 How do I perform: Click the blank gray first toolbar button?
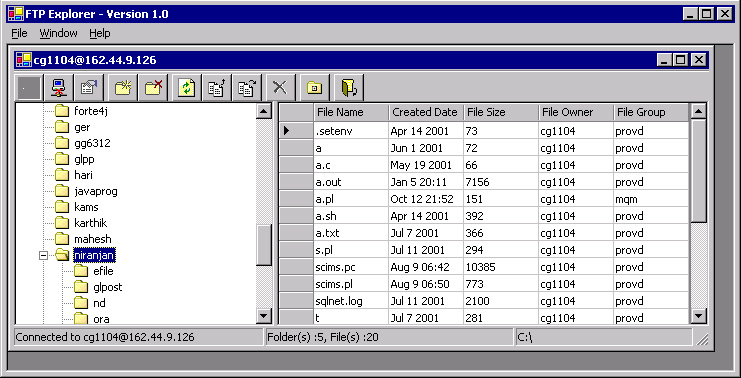[x=29, y=88]
